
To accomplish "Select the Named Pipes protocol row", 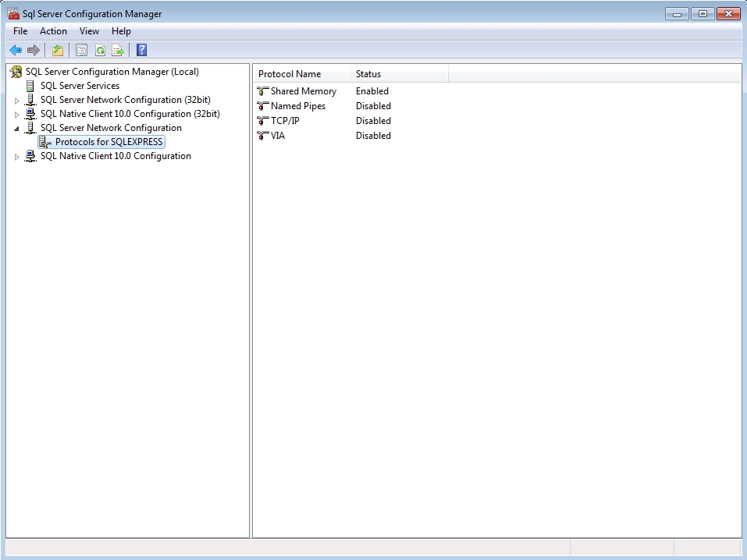I will coord(297,106).
